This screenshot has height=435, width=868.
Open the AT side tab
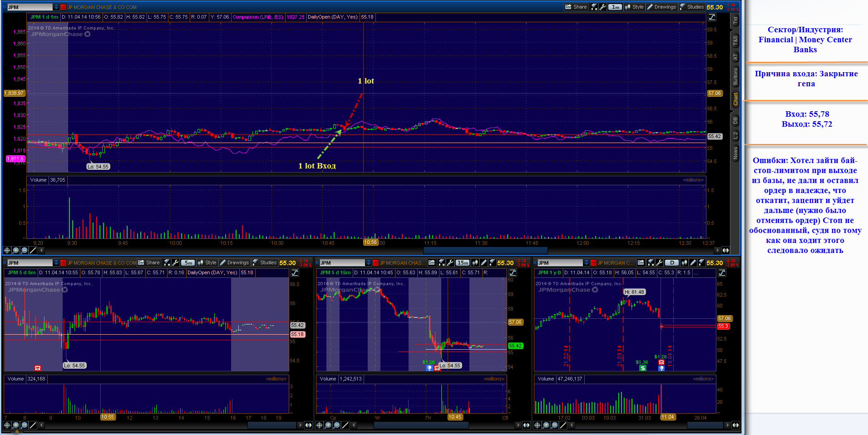coord(735,57)
